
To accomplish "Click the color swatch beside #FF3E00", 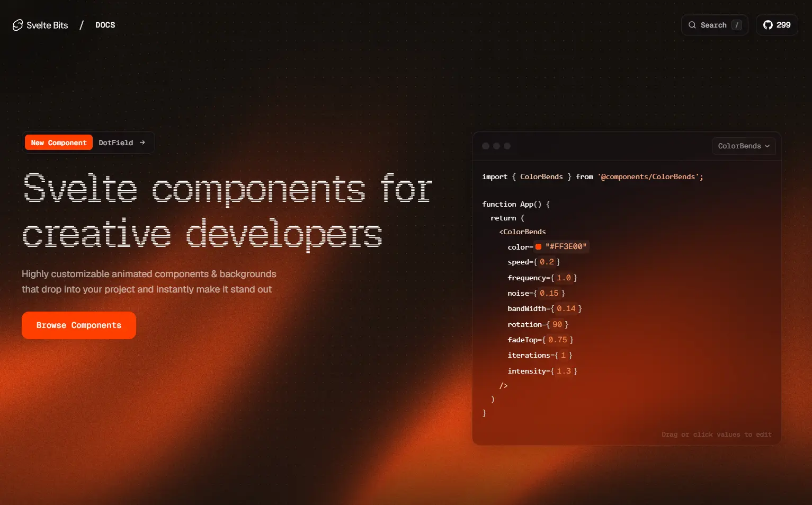I will 538,246.
